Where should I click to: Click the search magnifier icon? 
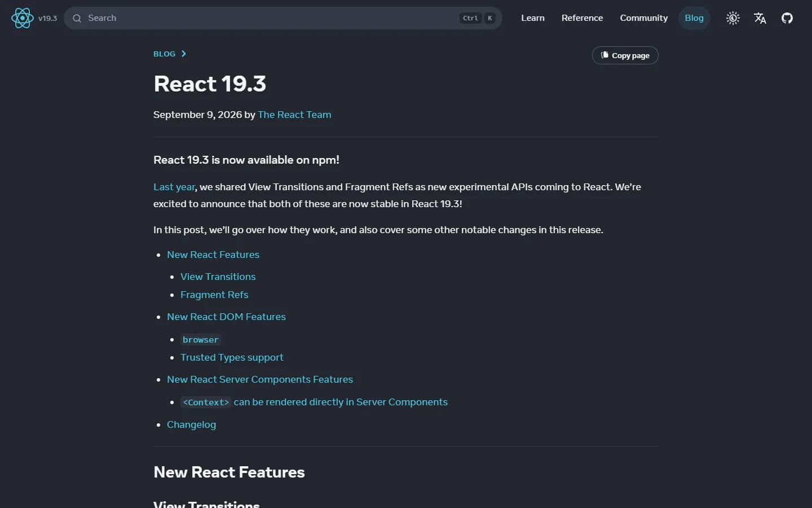point(77,18)
